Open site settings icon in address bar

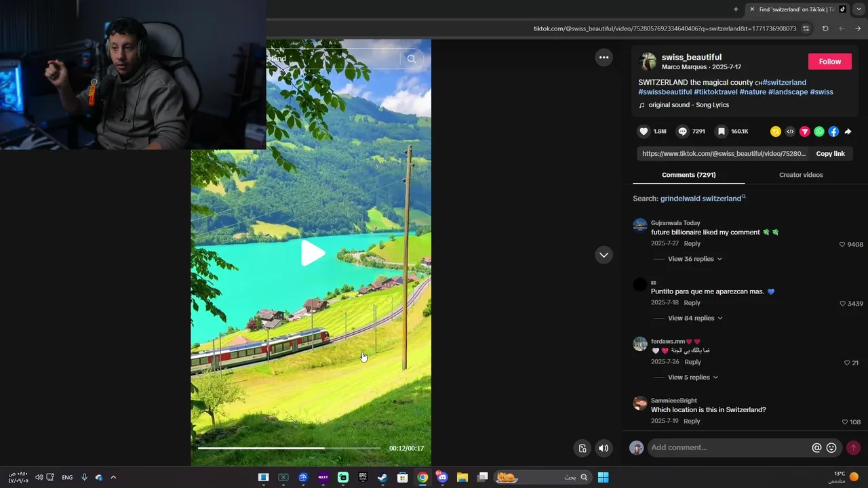(806, 28)
